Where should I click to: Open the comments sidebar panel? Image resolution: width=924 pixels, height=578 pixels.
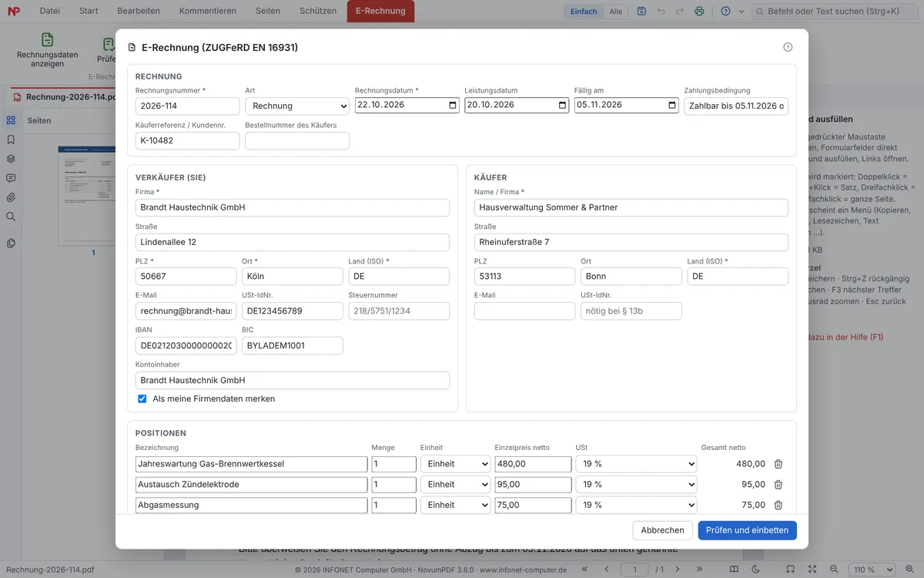click(x=11, y=178)
